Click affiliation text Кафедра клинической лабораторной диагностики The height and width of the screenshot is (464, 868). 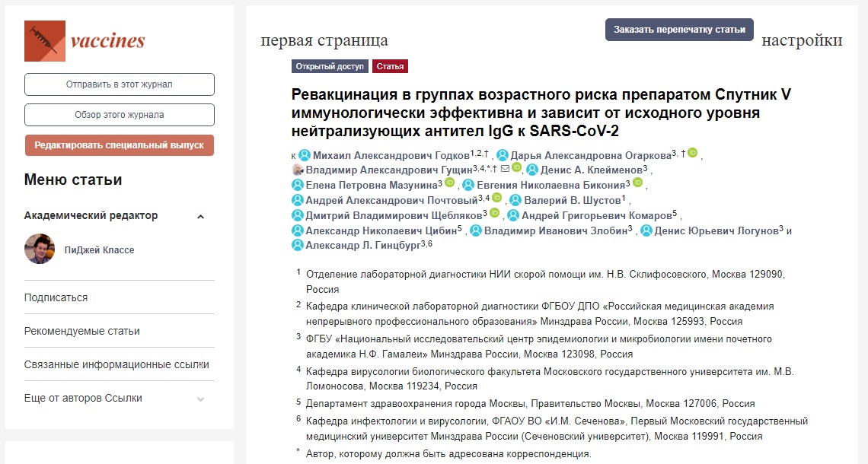[540, 313]
